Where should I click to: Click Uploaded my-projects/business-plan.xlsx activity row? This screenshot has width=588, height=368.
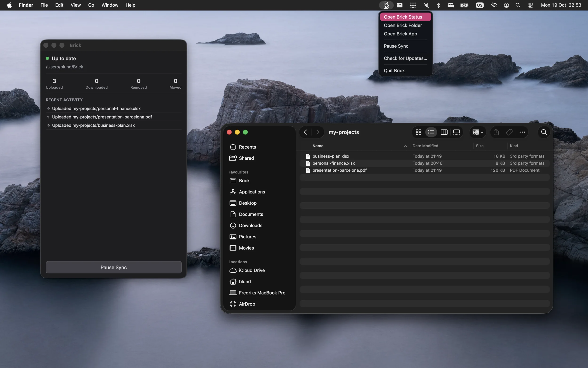[x=114, y=125]
